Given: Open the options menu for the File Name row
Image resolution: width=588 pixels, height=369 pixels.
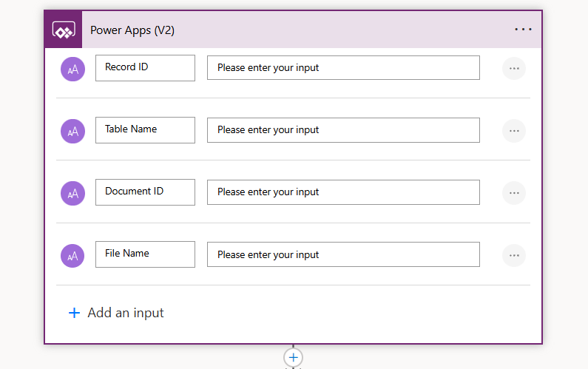Looking at the screenshot, I should [514, 255].
